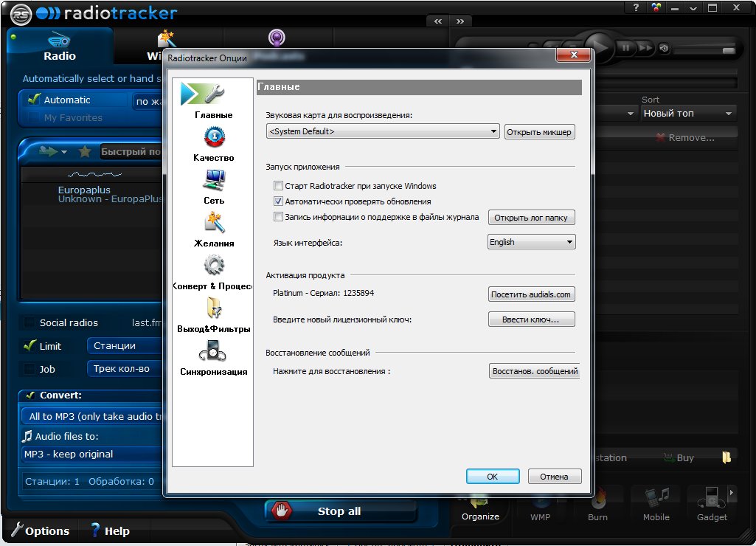
Task: Open the MP3 - keep original dropdown
Action: [x=92, y=454]
